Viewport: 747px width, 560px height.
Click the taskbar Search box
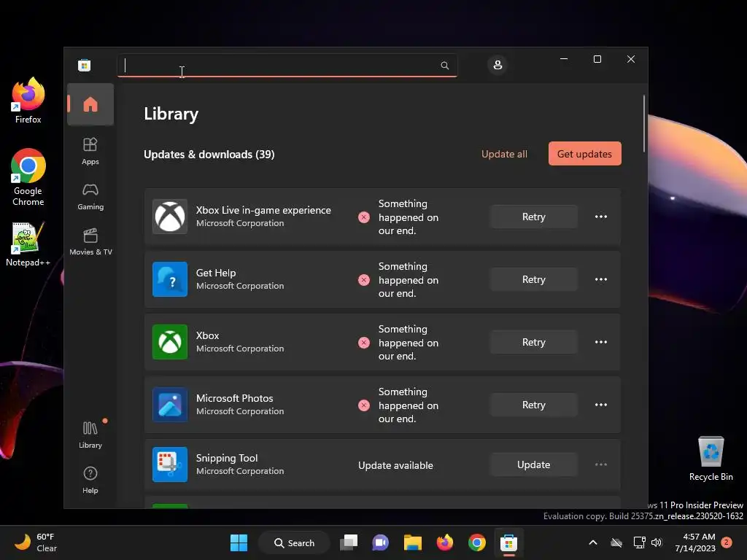point(295,542)
